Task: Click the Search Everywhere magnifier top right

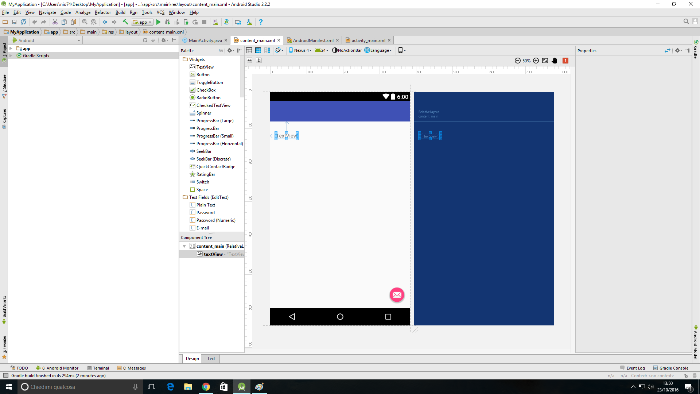Action: (x=686, y=21)
